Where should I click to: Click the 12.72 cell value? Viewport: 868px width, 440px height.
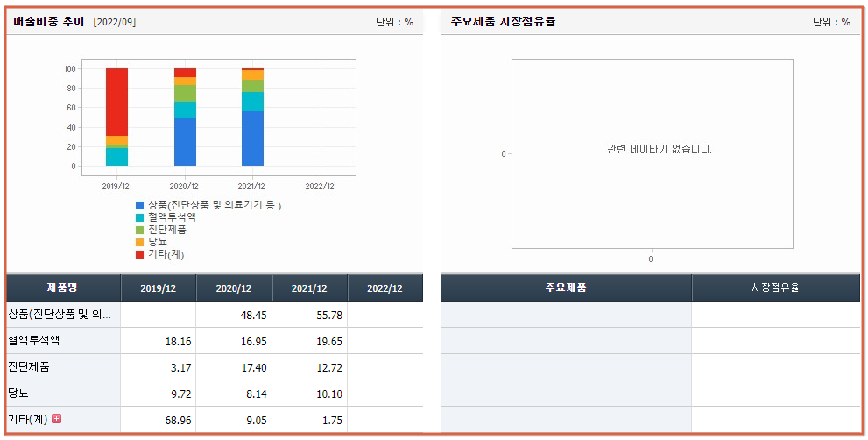point(329,367)
